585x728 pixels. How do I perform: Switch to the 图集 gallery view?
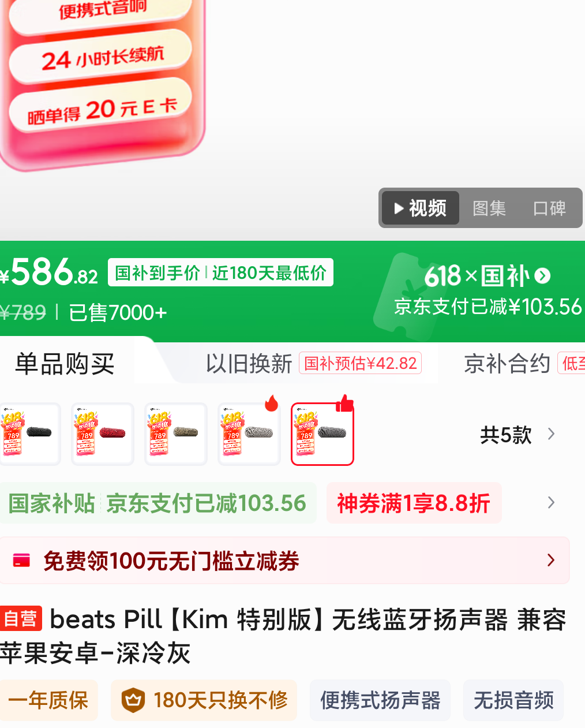click(x=489, y=208)
